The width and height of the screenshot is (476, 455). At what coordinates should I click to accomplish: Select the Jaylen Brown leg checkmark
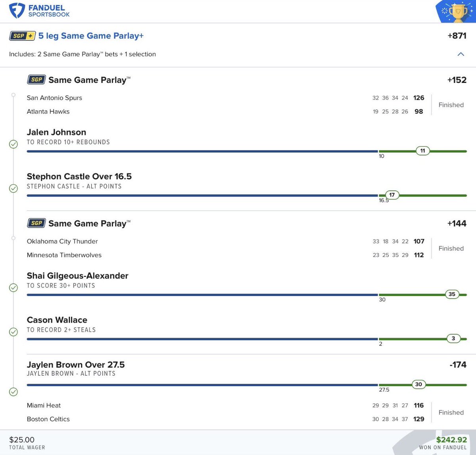click(13, 392)
